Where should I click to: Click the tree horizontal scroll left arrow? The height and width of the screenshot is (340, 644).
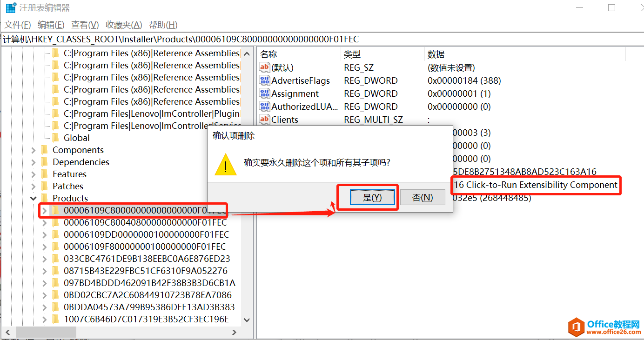[8, 333]
